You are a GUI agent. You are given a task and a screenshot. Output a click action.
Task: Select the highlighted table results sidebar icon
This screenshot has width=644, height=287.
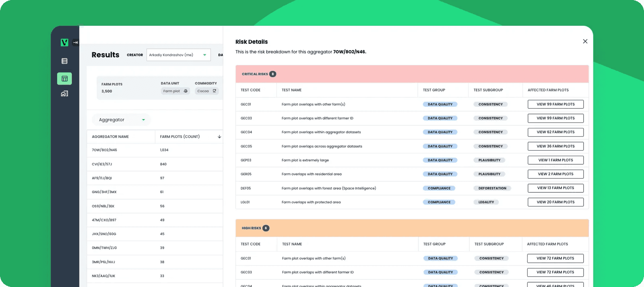(64, 78)
